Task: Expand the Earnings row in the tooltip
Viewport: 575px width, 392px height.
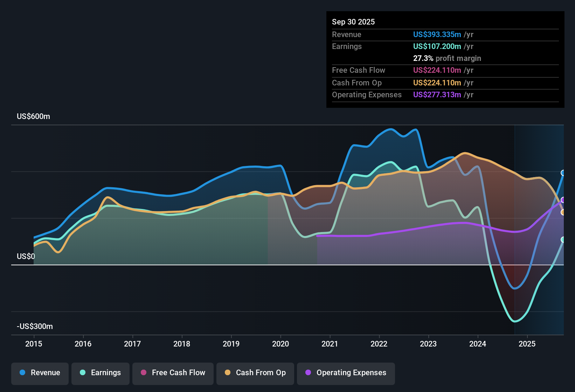Action: (445, 46)
